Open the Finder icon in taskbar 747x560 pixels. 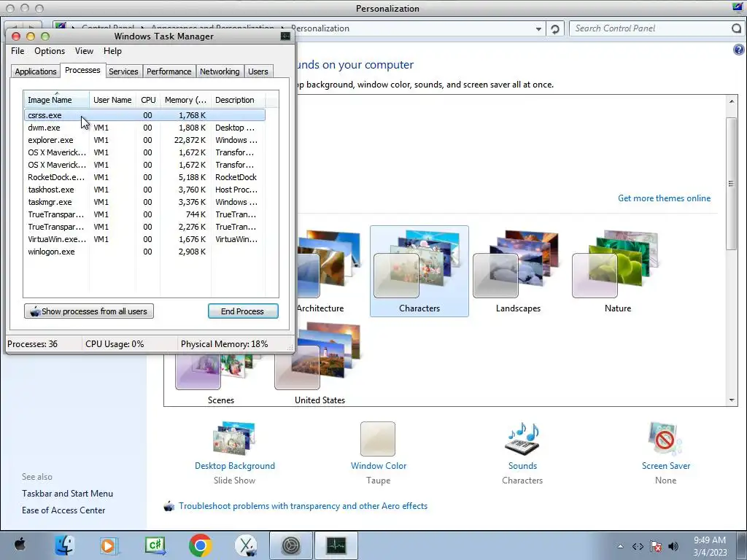pos(64,545)
